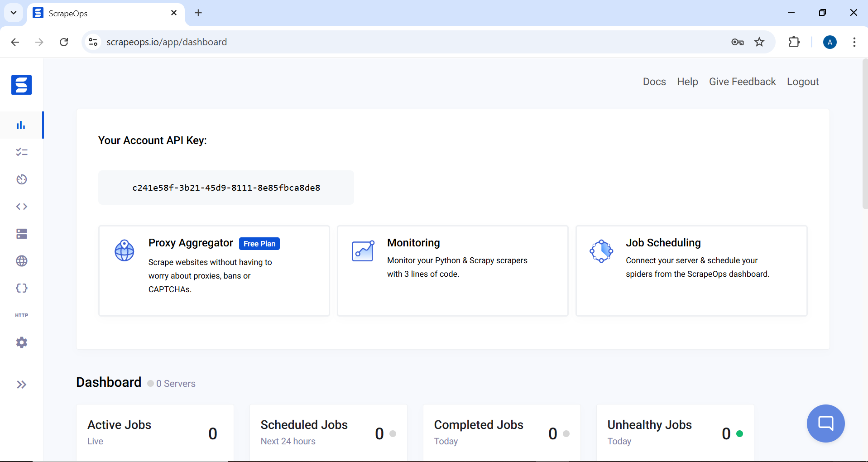Expand the sidebar with double chevron
This screenshot has width=868, height=462.
(x=21, y=385)
